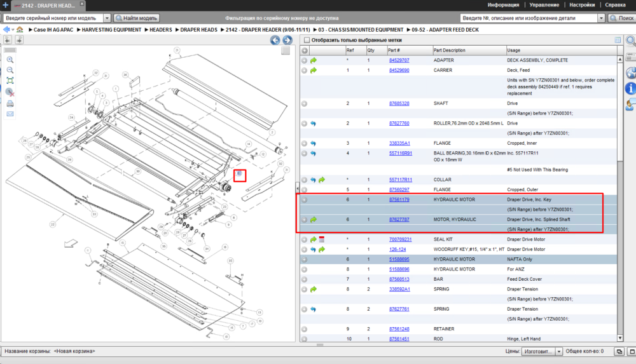The width and height of the screenshot is (636, 364).
Task: Sort by the 'Part Description' column header
Action: point(469,51)
